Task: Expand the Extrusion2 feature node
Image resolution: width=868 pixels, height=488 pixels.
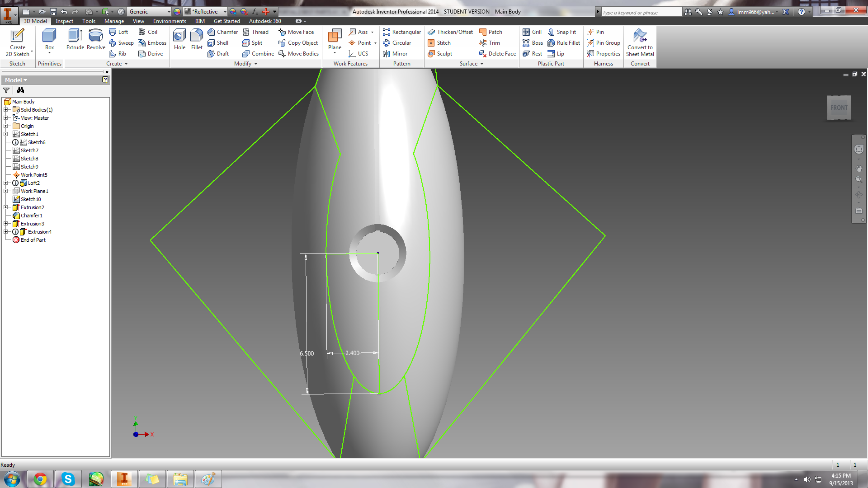Action: [5, 207]
